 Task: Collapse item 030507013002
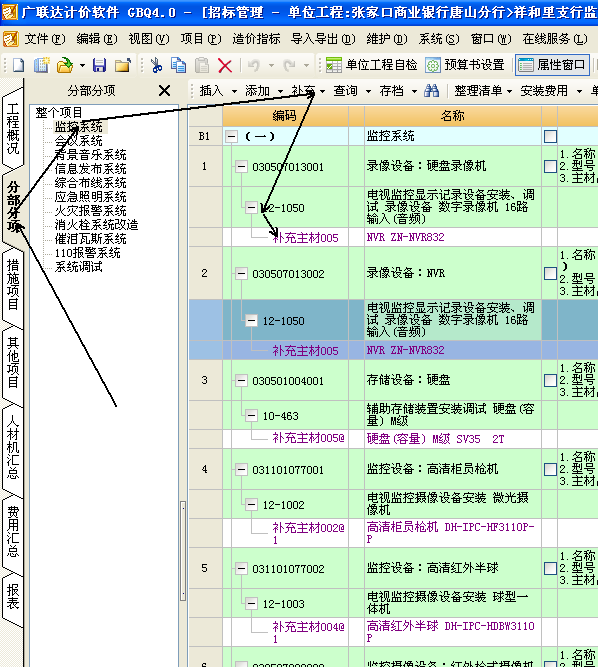(x=241, y=273)
